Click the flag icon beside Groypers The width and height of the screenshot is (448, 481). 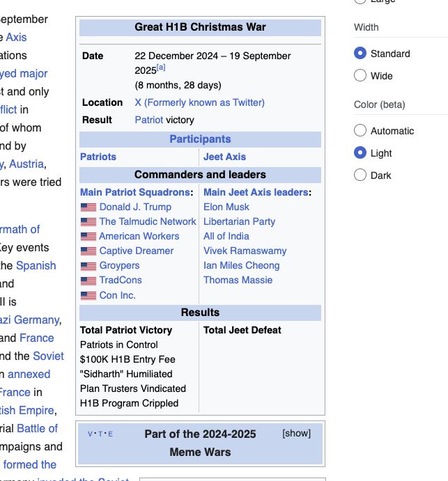(88, 266)
